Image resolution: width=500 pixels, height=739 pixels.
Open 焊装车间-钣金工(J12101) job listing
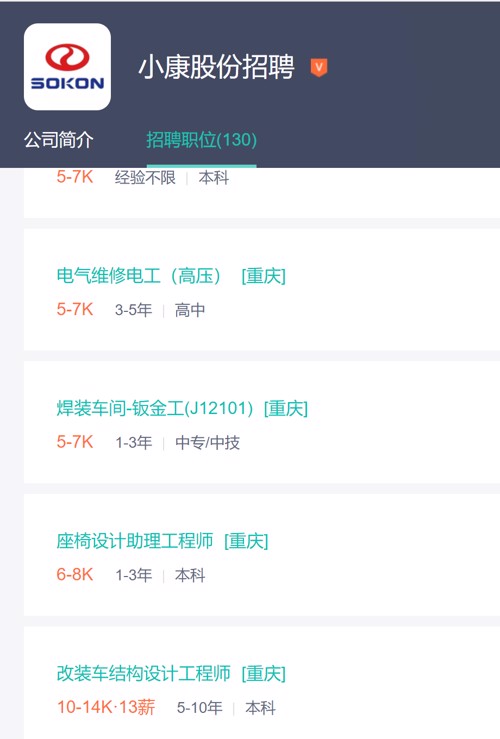click(x=155, y=408)
